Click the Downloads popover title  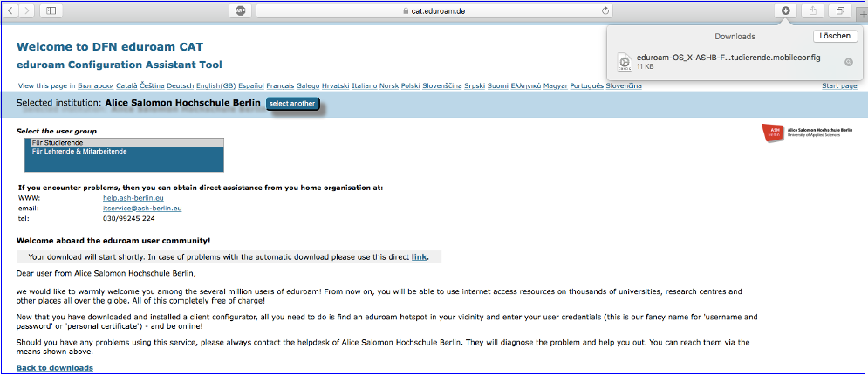[735, 37]
